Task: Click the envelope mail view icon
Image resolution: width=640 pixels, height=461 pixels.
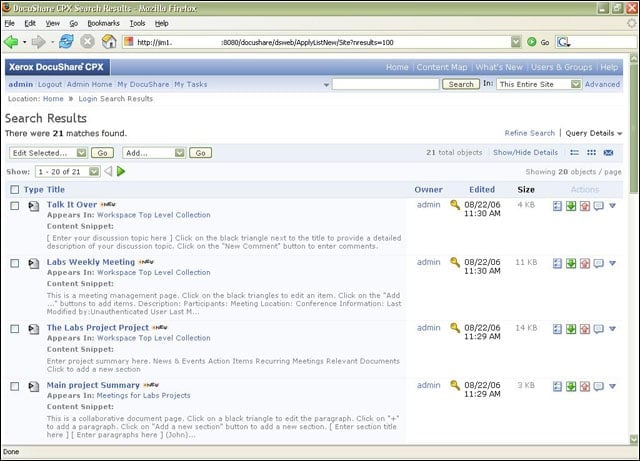Action: coord(608,153)
